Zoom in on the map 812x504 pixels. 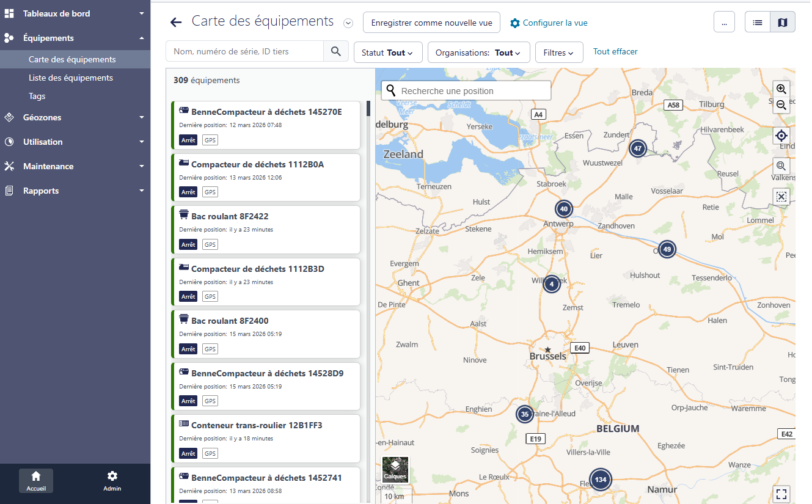(x=781, y=89)
